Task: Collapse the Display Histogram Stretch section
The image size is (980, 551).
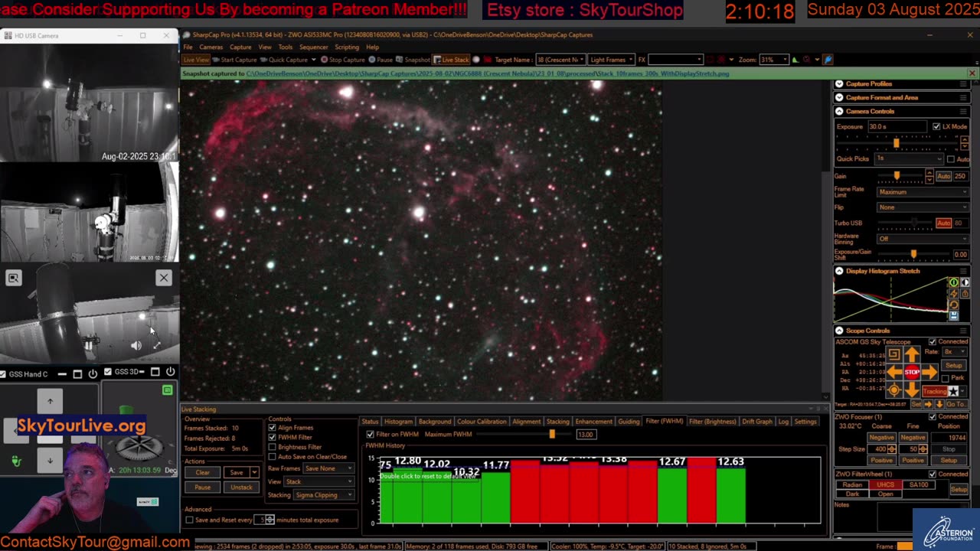Action: [839, 271]
